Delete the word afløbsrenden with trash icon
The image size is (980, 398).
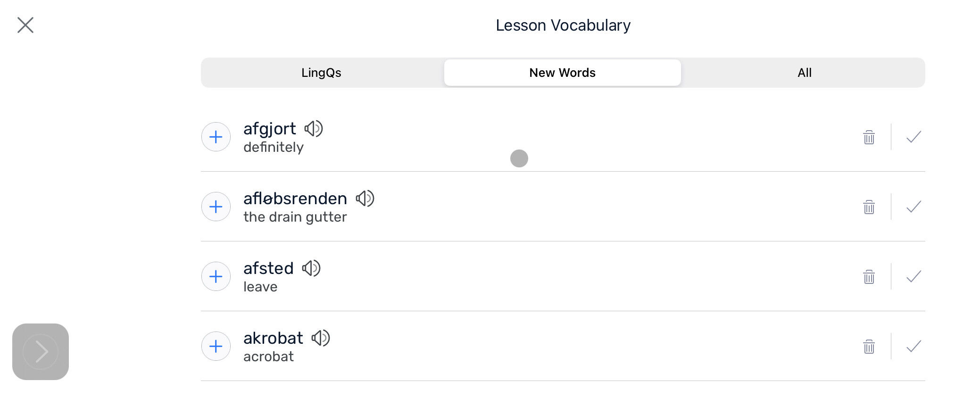point(869,207)
